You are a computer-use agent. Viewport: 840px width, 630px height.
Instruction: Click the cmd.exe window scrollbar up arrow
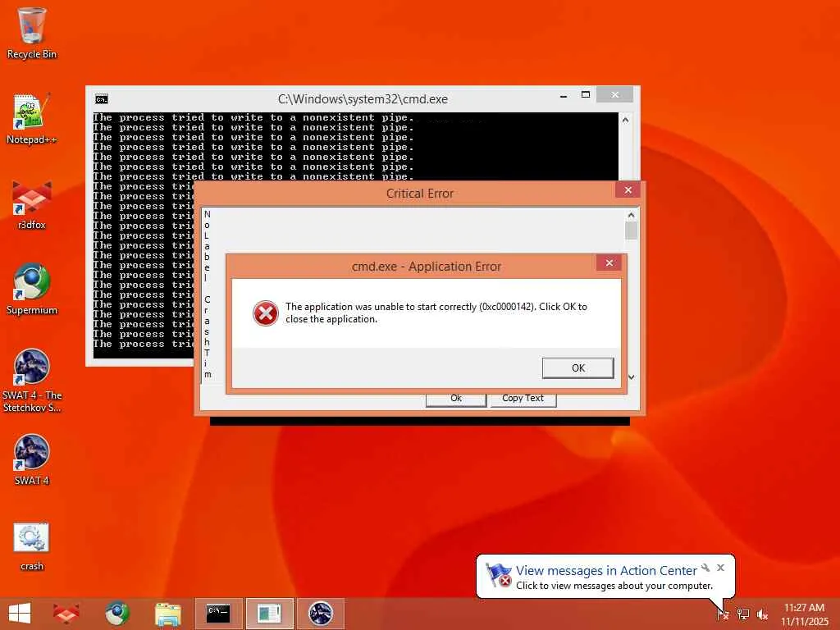(x=625, y=120)
